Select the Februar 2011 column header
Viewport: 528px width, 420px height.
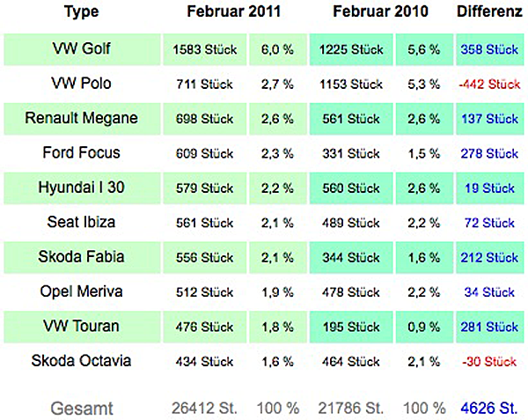(234, 11)
